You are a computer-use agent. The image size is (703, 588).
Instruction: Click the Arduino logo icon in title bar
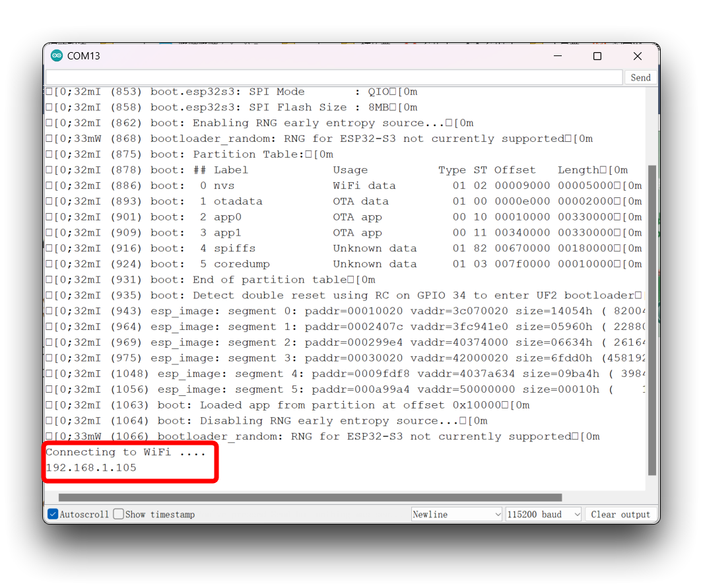(57, 55)
